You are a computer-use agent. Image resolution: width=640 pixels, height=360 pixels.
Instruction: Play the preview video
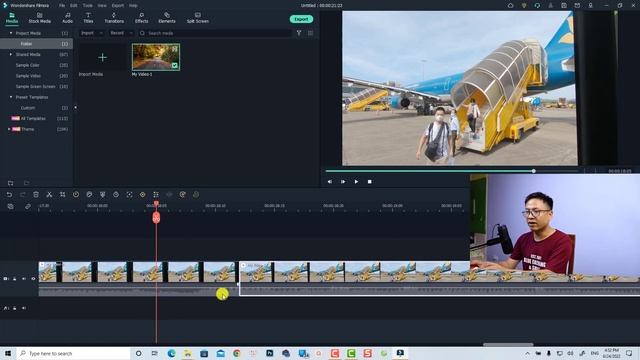pyautogui.click(x=356, y=182)
